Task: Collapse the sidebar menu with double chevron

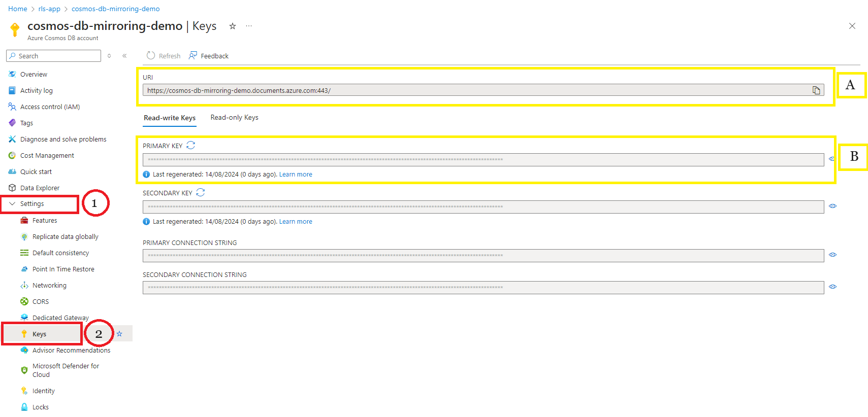Action: 124,56
